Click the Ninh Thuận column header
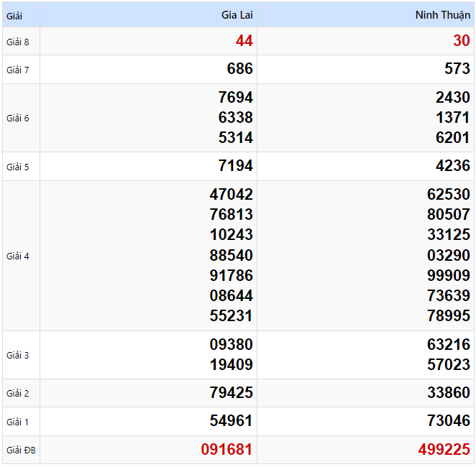This screenshot has width=476, height=467. point(442,15)
